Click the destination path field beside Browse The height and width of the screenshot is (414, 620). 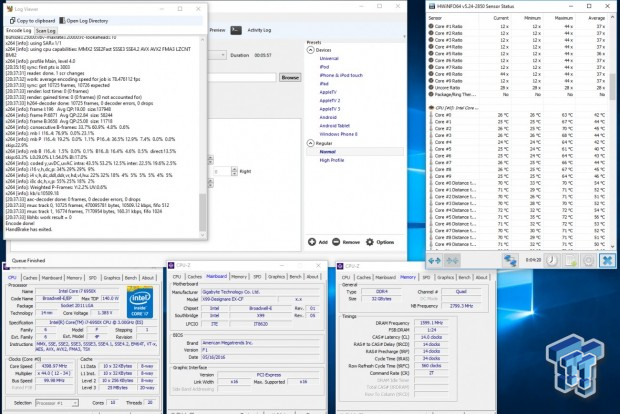click(x=242, y=78)
